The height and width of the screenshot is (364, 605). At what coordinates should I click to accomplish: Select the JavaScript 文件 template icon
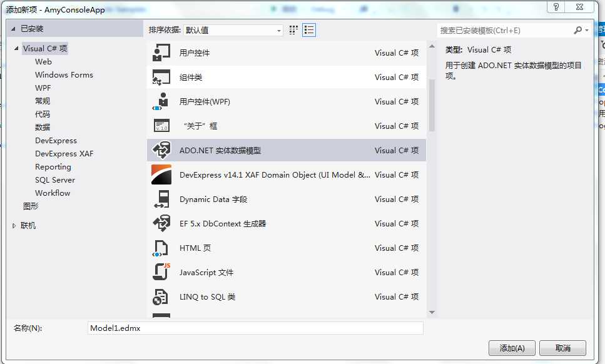coord(161,272)
